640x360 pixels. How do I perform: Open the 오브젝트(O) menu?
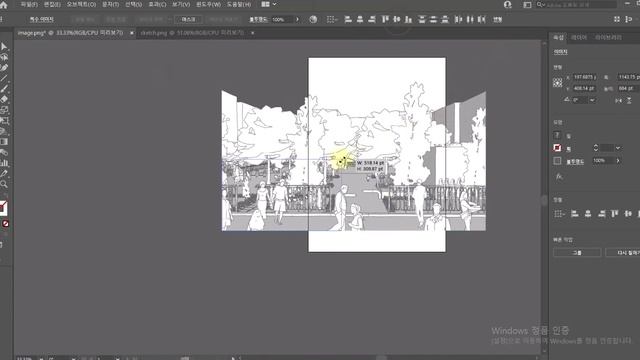click(81, 4)
